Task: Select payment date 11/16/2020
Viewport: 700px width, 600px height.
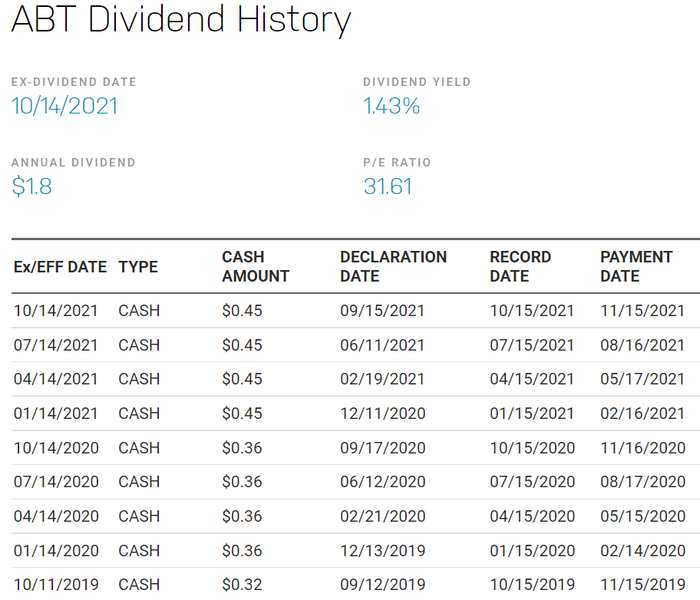Action: 643,448
